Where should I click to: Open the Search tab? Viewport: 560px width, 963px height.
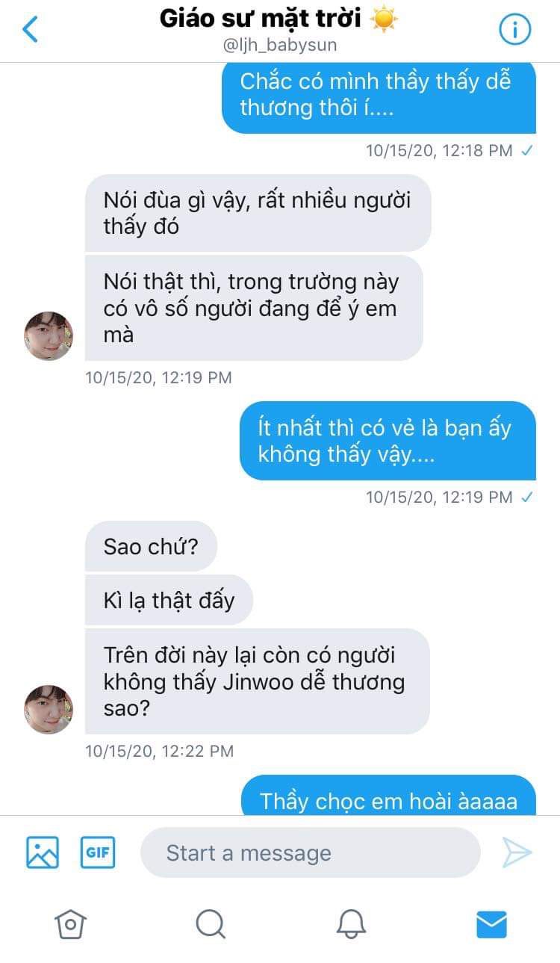tap(211, 925)
